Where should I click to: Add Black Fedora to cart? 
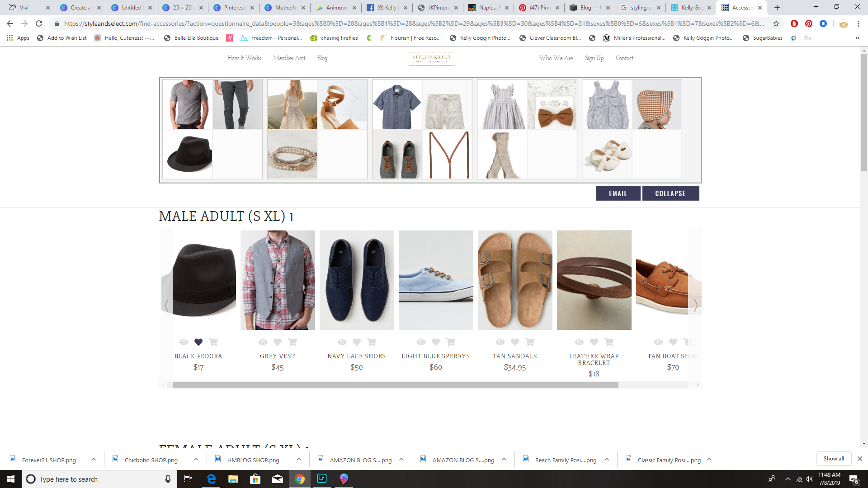(x=213, y=342)
